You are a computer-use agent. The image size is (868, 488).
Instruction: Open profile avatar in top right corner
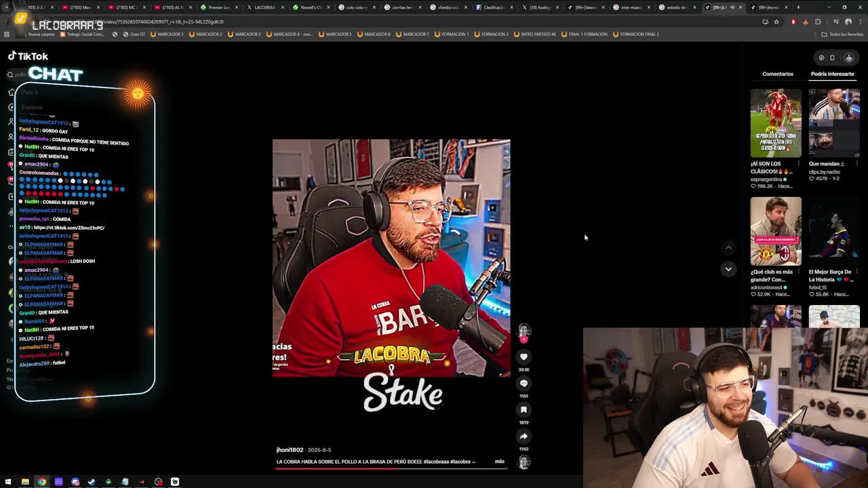848,58
